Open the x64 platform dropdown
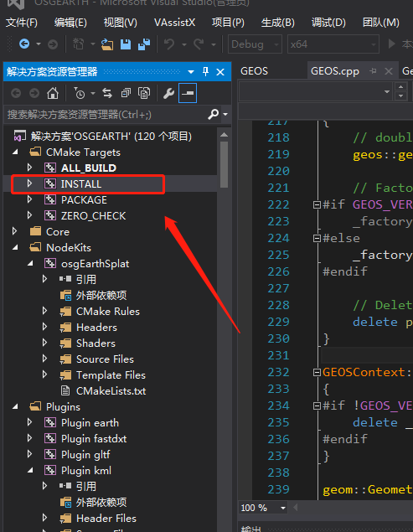Image resolution: width=413 pixels, height=532 pixels. (x=333, y=44)
